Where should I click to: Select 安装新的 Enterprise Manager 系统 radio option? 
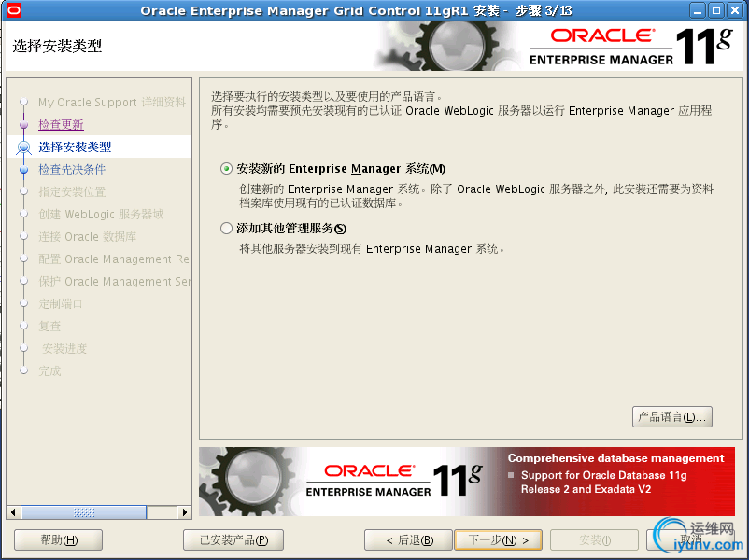(x=226, y=169)
